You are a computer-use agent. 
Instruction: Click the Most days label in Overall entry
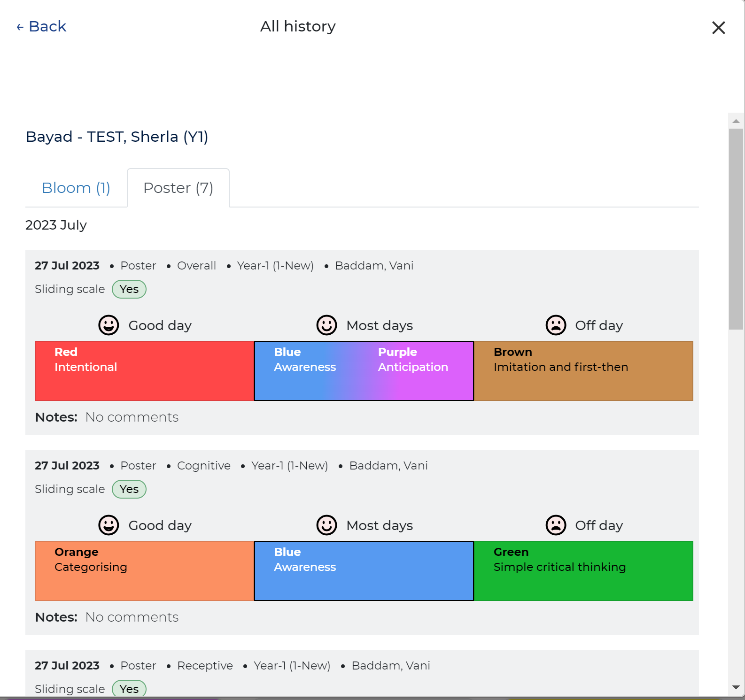(380, 325)
